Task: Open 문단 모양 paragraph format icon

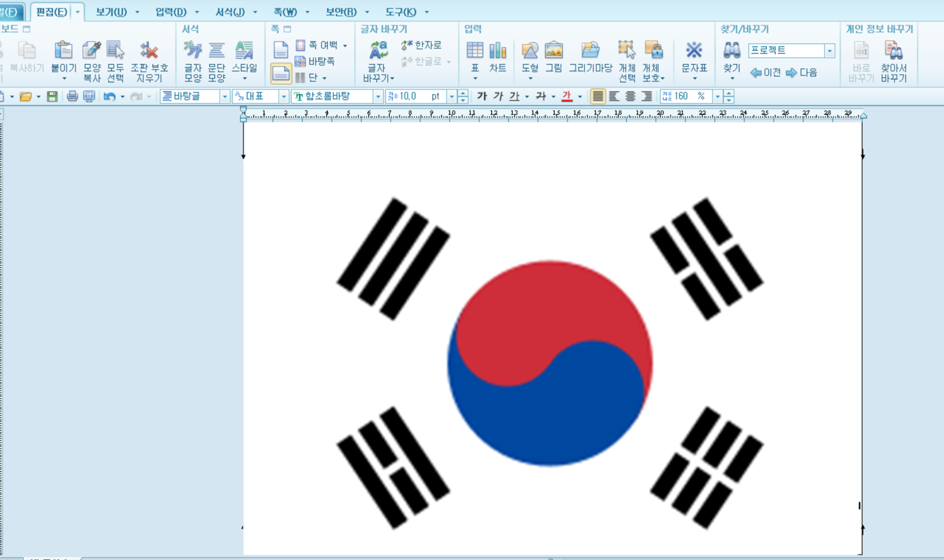Action: coord(217,51)
